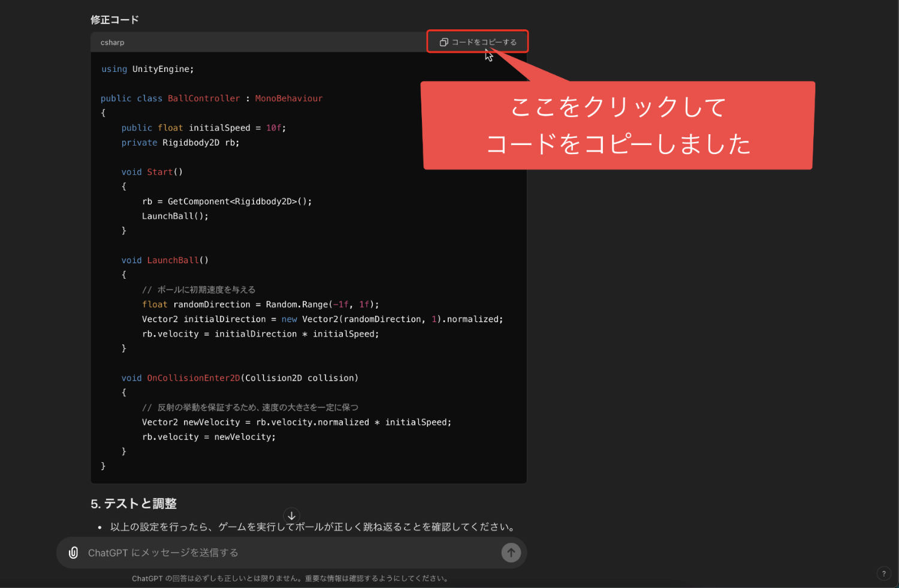
Task: Click the rb = GetComponent<Rigidbody2D>(); line
Action: point(227,201)
